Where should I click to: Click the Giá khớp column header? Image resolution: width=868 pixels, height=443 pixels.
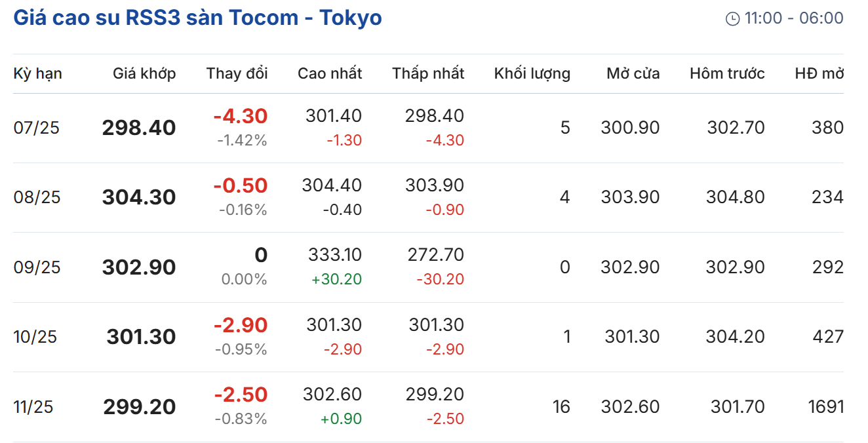pos(144,73)
